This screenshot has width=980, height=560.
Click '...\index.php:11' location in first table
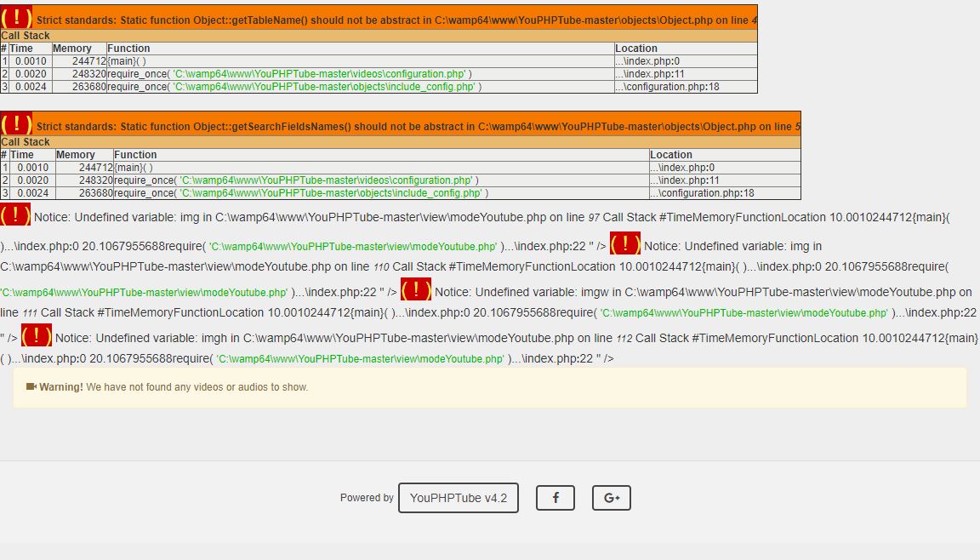click(x=650, y=74)
